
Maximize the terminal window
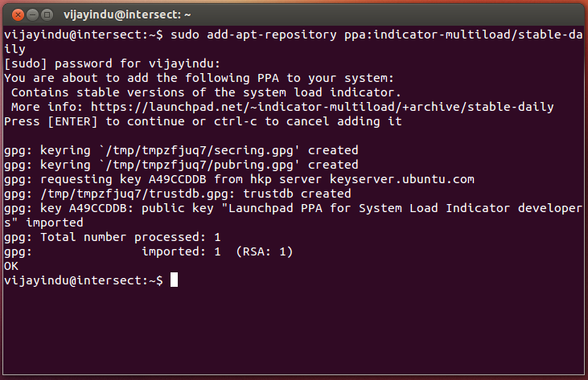pos(46,13)
